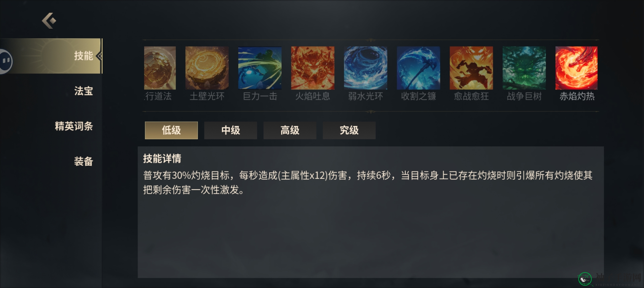Open the 愈战愈狂 skill icon
Image resolution: width=644 pixels, height=288 pixels.
click(x=471, y=68)
